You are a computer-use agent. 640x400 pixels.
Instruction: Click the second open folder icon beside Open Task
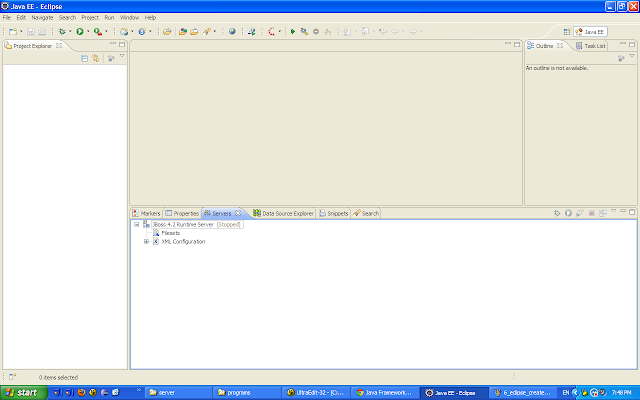[x=194, y=31]
